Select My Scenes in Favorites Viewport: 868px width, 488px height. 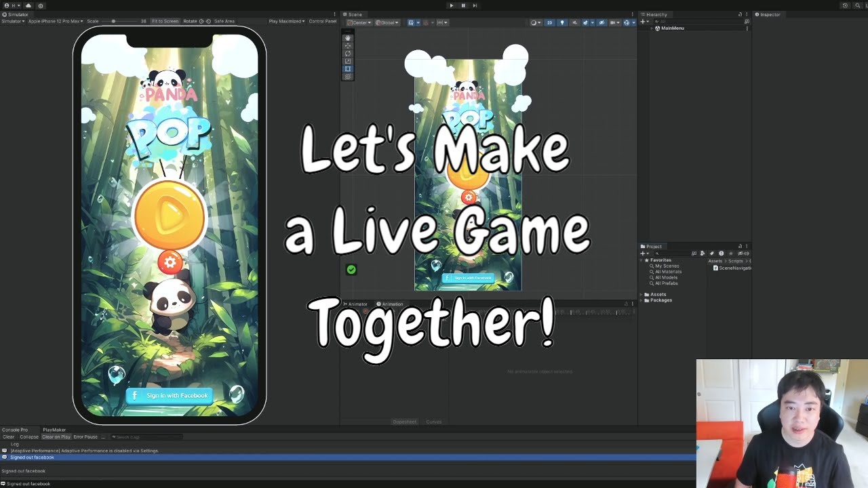coord(667,266)
